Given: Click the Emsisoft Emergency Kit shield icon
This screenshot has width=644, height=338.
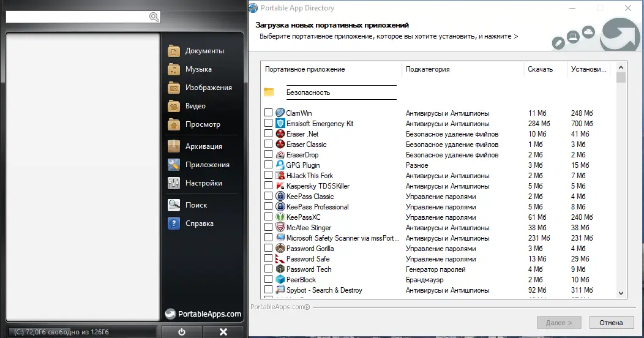Looking at the screenshot, I should click(x=280, y=123).
